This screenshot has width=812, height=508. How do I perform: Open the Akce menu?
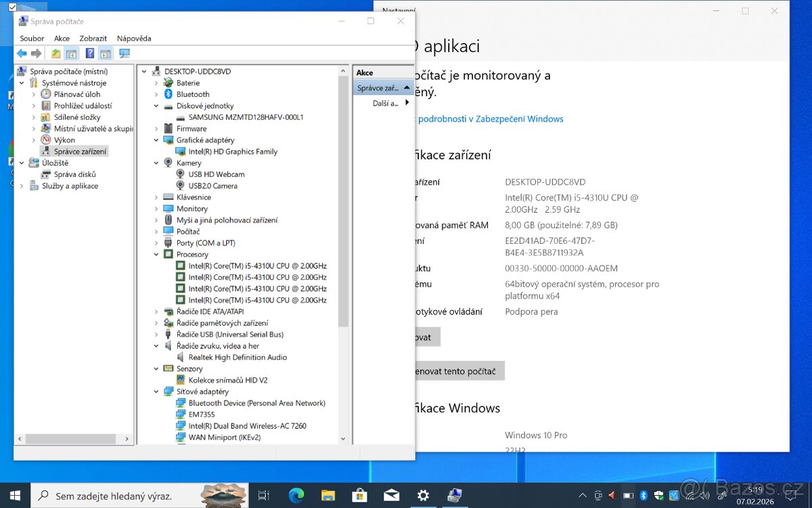click(x=62, y=39)
